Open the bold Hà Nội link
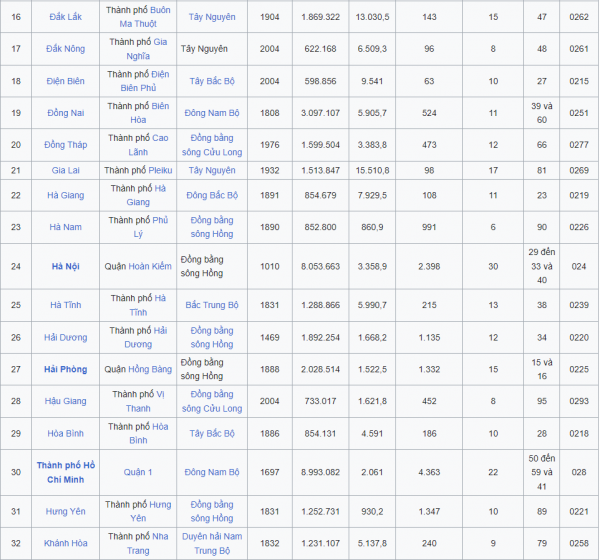This screenshot has width=600, height=560. tap(65, 266)
